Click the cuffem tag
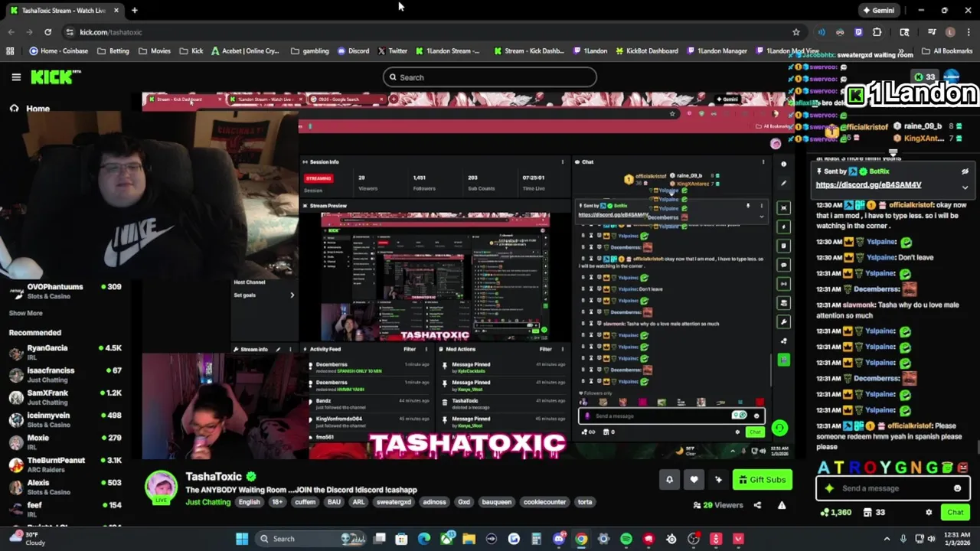The height and width of the screenshot is (551, 980). (x=305, y=502)
